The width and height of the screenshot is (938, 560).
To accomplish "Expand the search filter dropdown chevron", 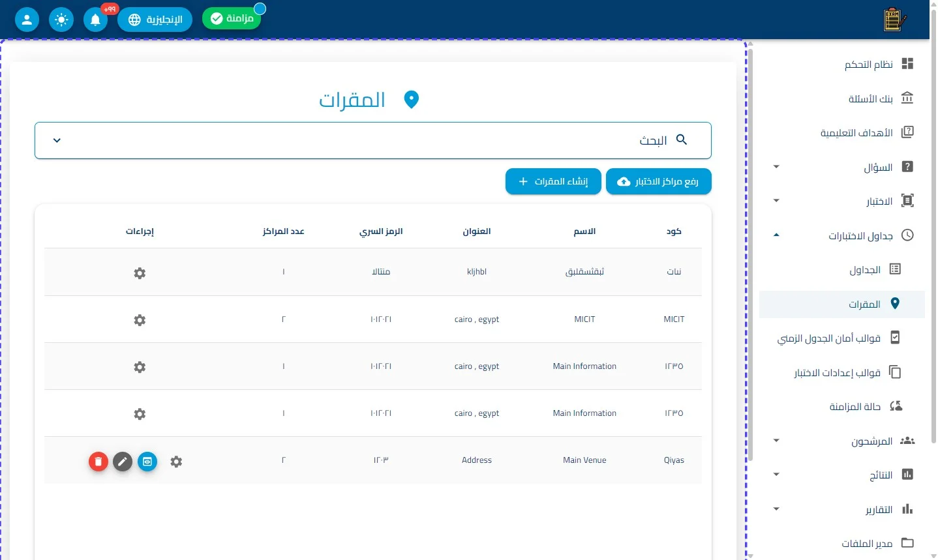I will coord(57,140).
